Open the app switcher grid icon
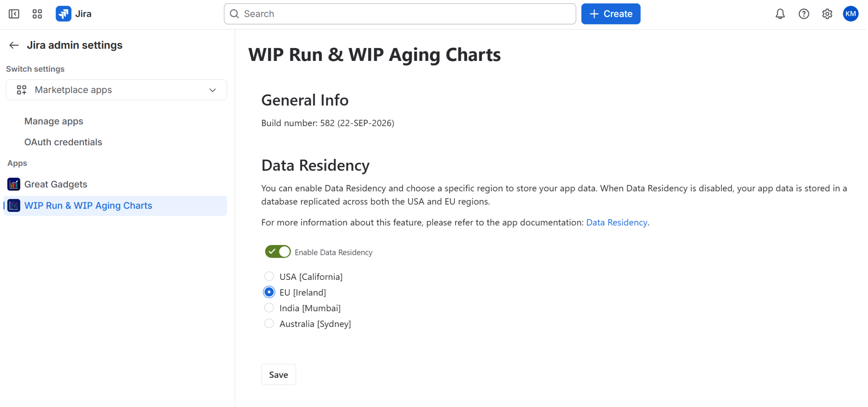This screenshot has width=868, height=407. (x=37, y=14)
